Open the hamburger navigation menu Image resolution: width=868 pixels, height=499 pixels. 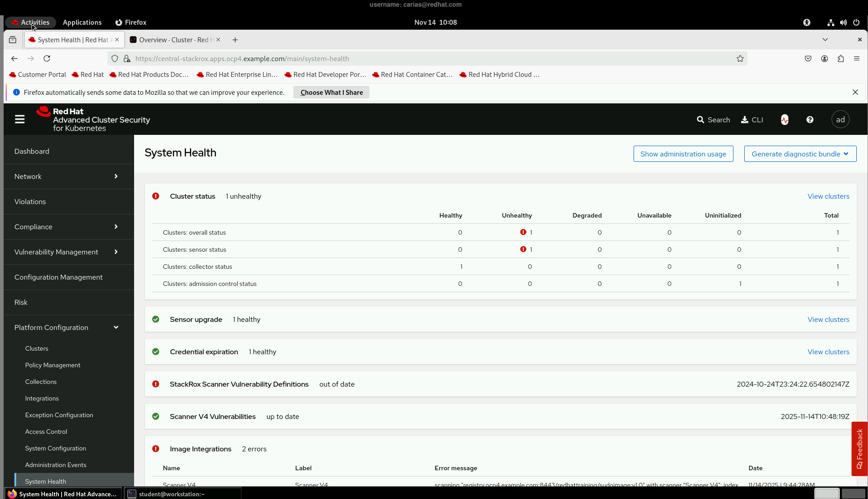tap(20, 120)
